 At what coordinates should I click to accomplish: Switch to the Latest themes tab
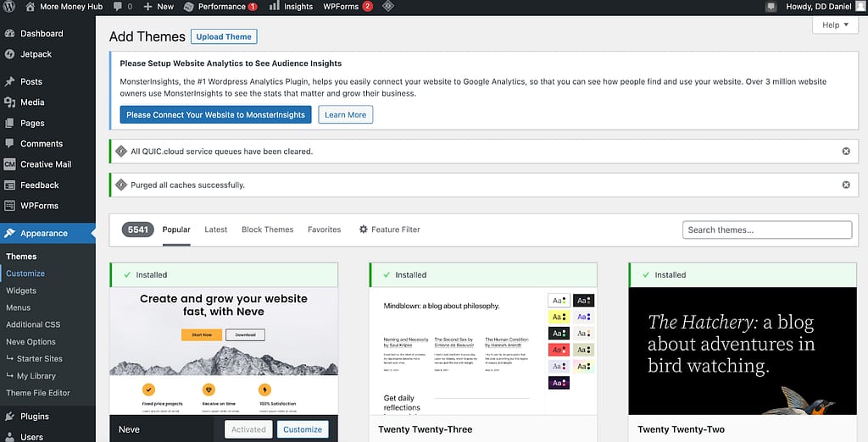[x=216, y=229]
